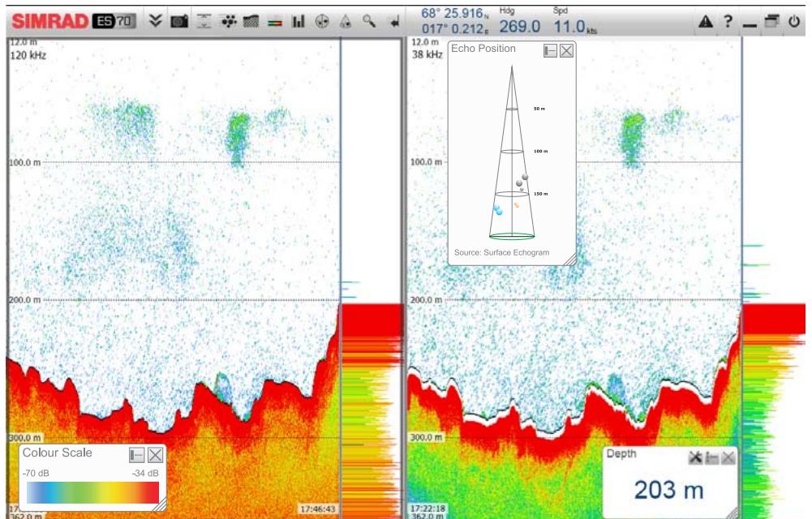Viewport: 812px width, 519px height.
Task: Select the magnifying glass zoom tool
Action: tap(368, 19)
